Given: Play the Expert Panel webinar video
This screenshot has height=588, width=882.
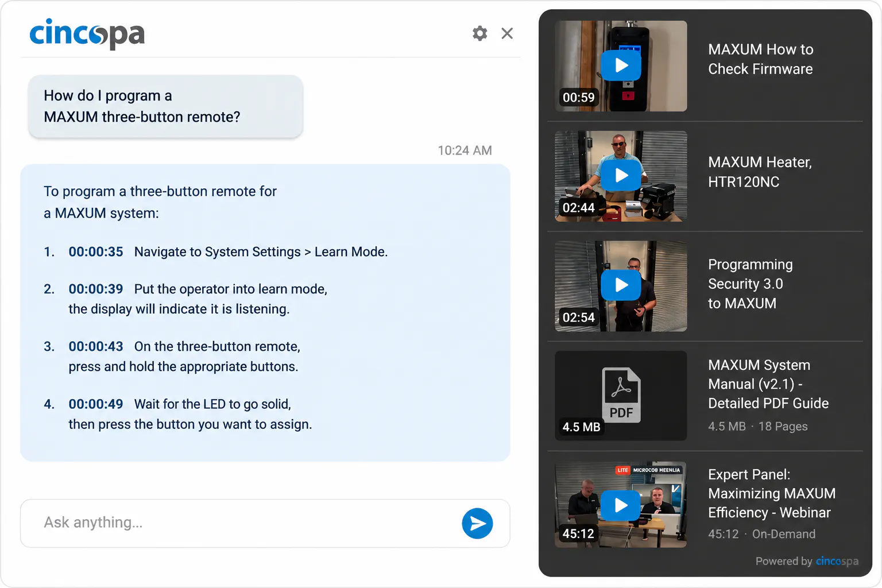Looking at the screenshot, I should 621,505.
